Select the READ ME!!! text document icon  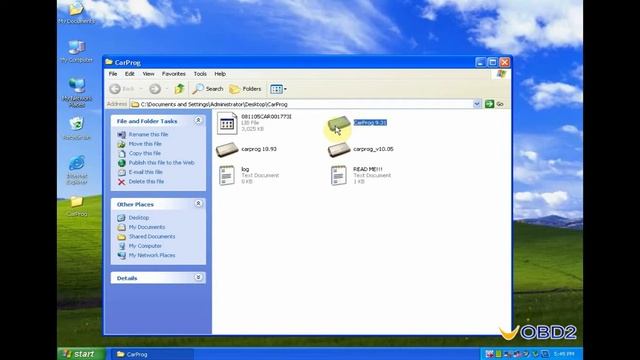pyautogui.click(x=339, y=175)
